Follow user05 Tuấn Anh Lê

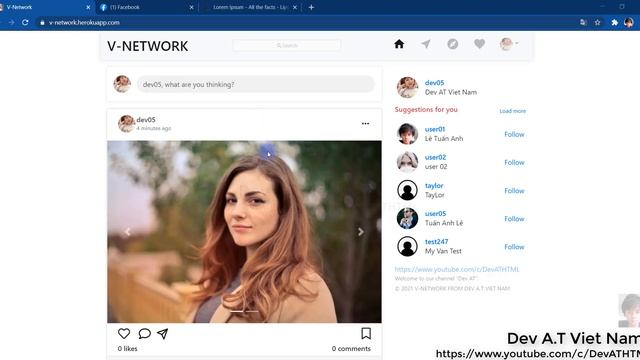pos(514,219)
